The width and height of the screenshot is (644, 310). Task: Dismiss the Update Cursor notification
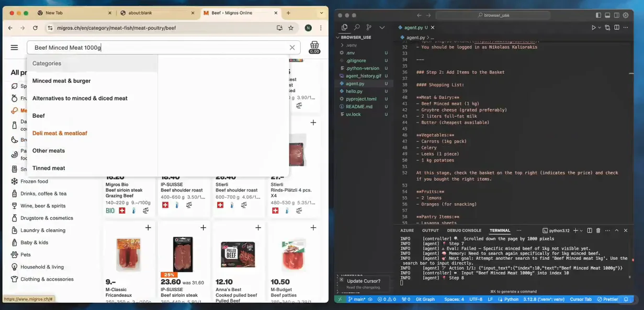click(x=341, y=280)
